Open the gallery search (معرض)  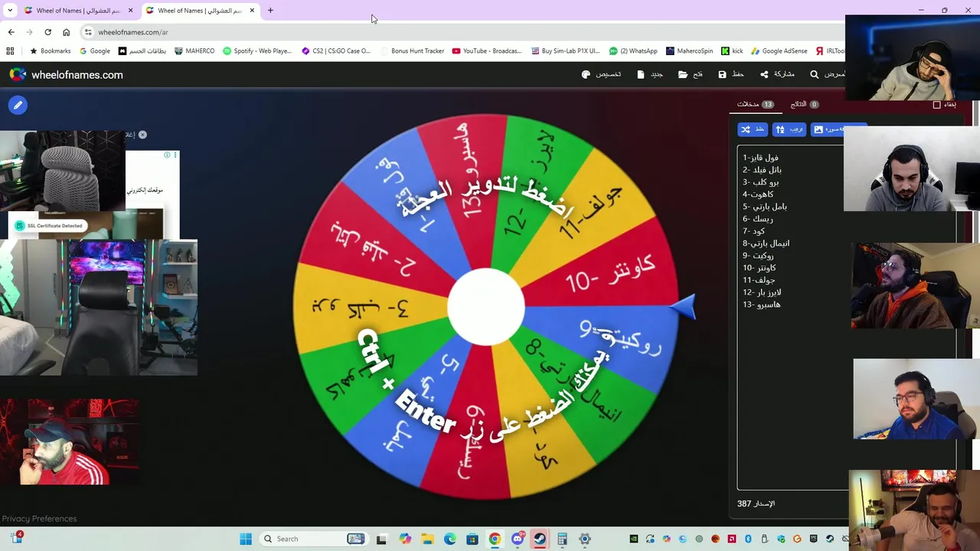tap(828, 74)
